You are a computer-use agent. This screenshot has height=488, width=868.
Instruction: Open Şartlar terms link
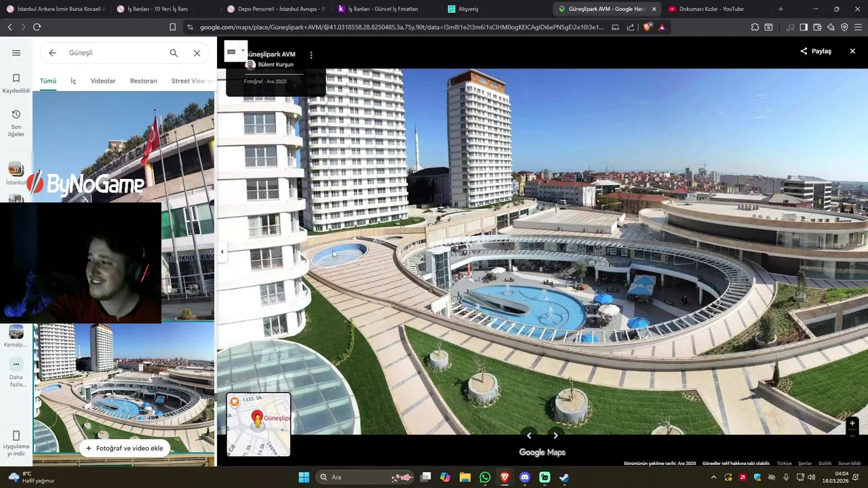[x=805, y=464]
